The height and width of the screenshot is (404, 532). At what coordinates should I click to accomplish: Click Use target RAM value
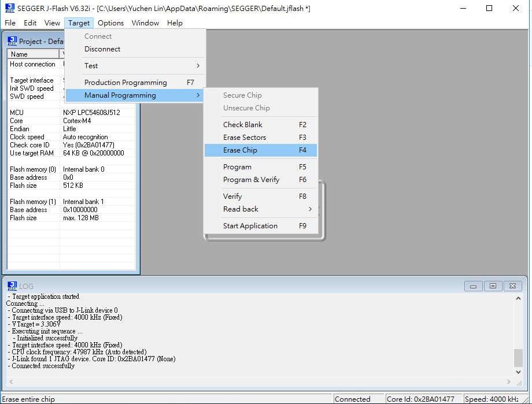click(93, 153)
